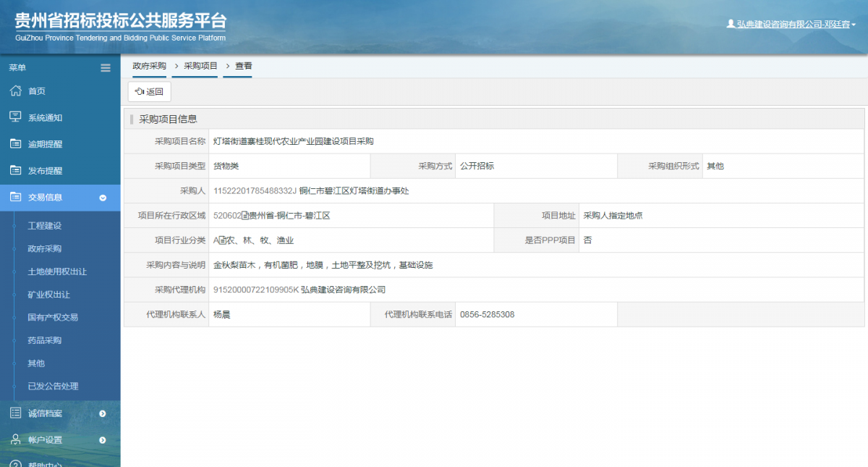Click the 返回 back button

(148, 92)
